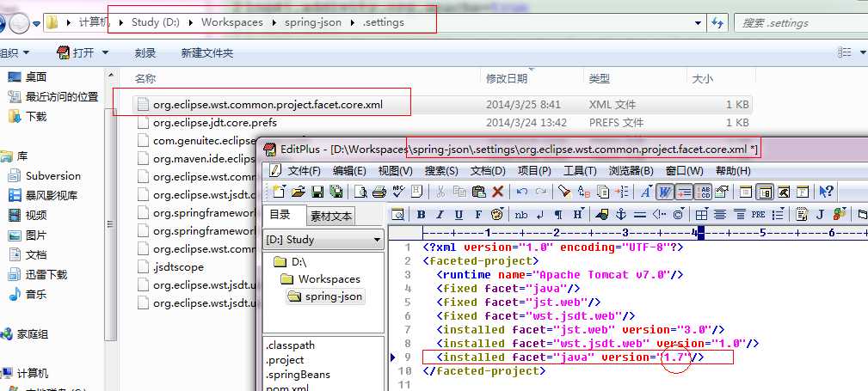
Task: Click the View in Browser magnifier icon
Action: [x=397, y=214]
